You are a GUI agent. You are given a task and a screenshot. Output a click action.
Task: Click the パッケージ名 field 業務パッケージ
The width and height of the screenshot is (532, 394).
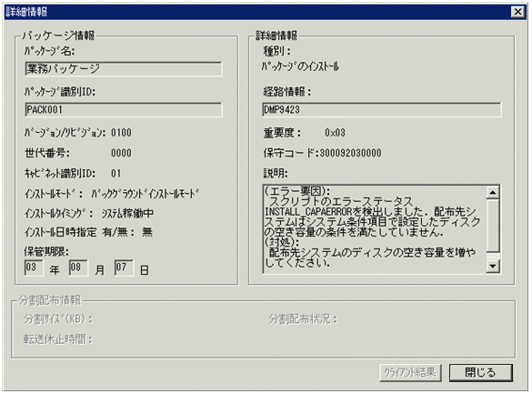[x=124, y=69]
